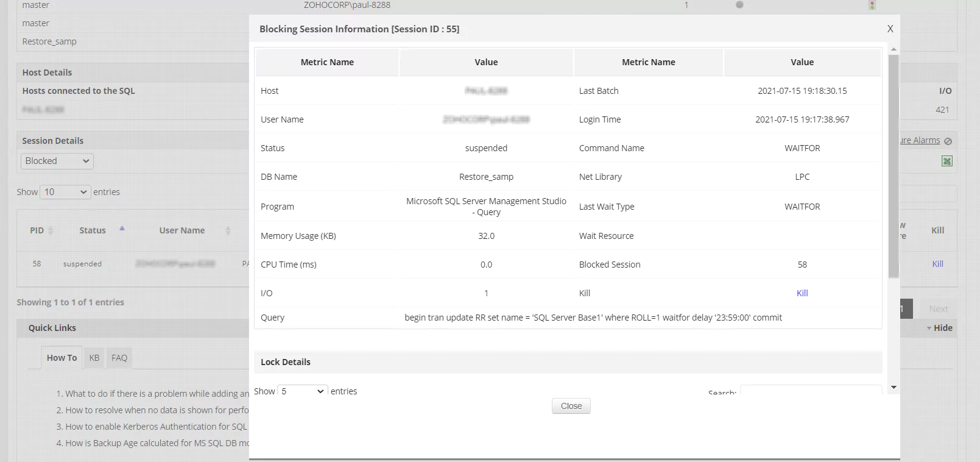This screenshot has width=980, height=462.
Task: Kill session 55 via Kill link
Action: pyautogui.click(x=802, y=293)
